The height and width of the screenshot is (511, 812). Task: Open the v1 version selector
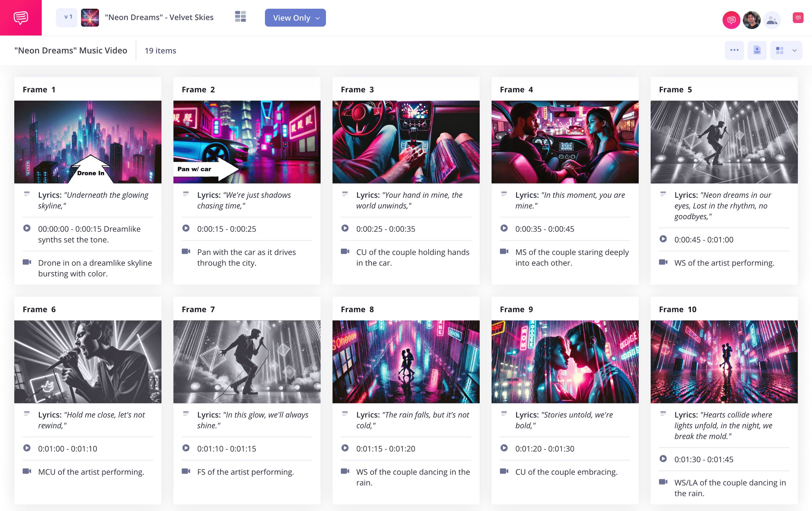pos(67,17)
